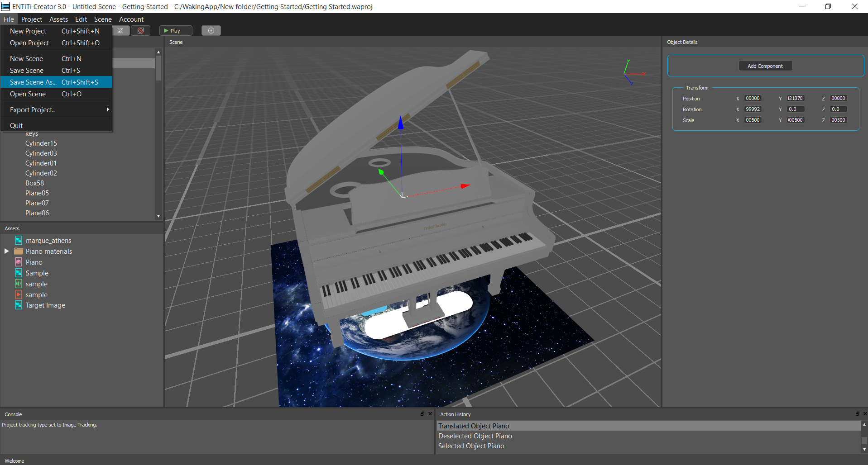This screenshot has height=465, width=868.
Task: Select Cylinder03 in the hierarchy
Action: pos(41,153)
